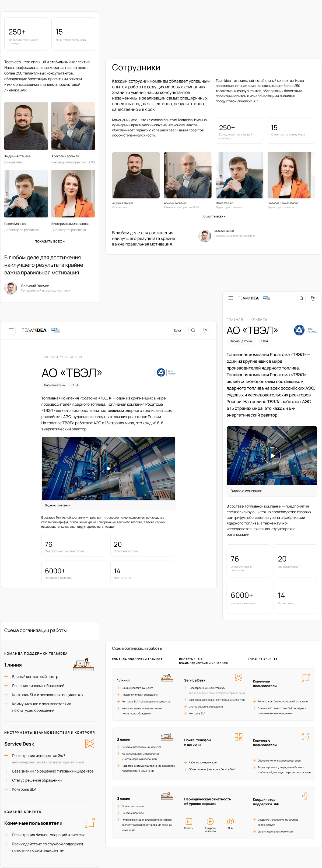Viewport: 322px width, 868px height.
Task: Open Алексей Карпачев photo in mobile employees
Action: point(73,126)
